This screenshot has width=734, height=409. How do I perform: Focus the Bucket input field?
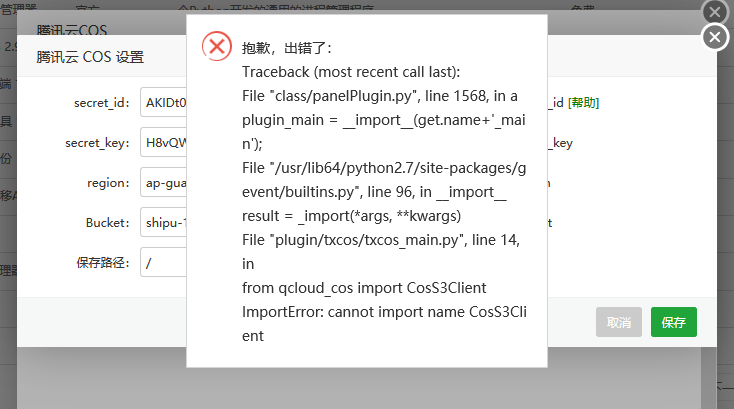tap(163, 222)
